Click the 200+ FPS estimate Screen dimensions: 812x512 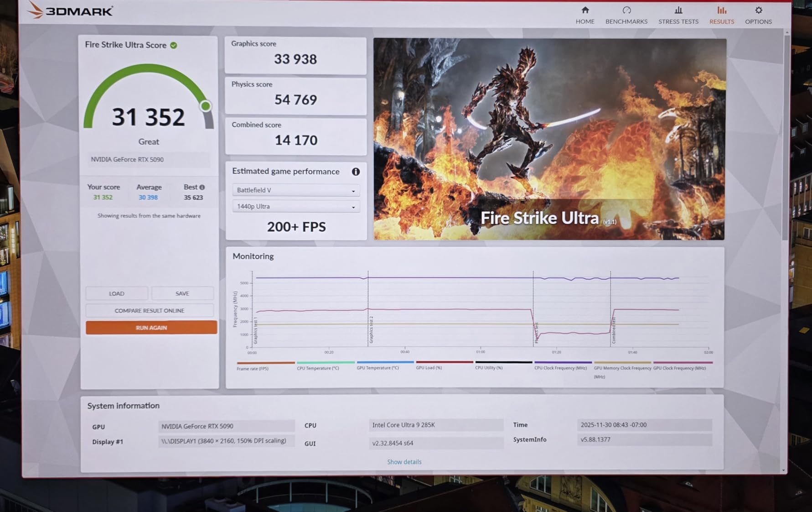coord(296,227)
